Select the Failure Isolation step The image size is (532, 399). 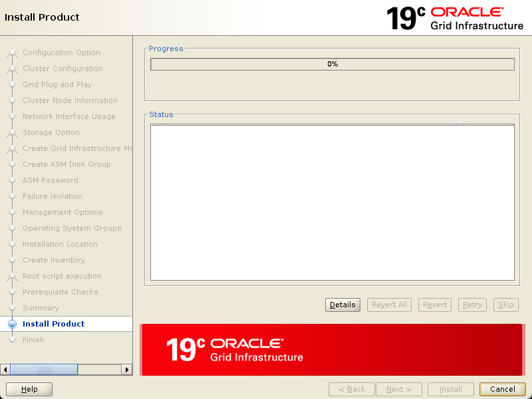point(53,196)
